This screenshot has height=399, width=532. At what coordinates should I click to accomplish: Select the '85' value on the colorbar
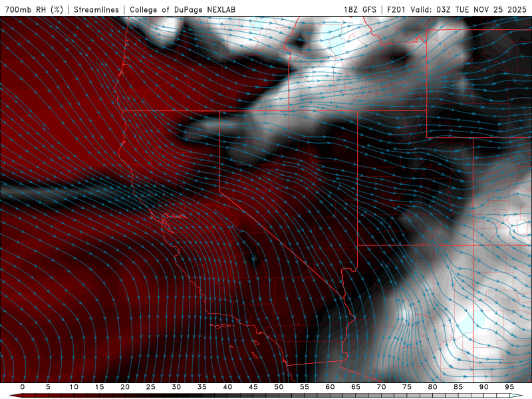[458, 387]
